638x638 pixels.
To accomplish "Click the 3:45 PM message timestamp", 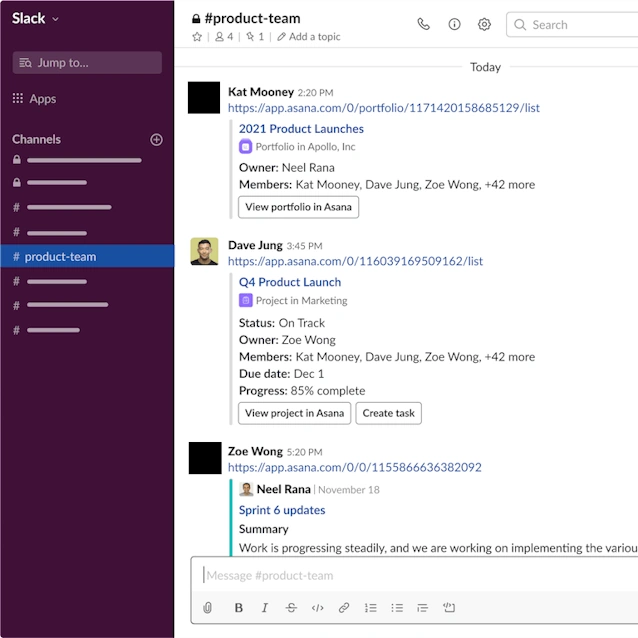I will [304, 246].
